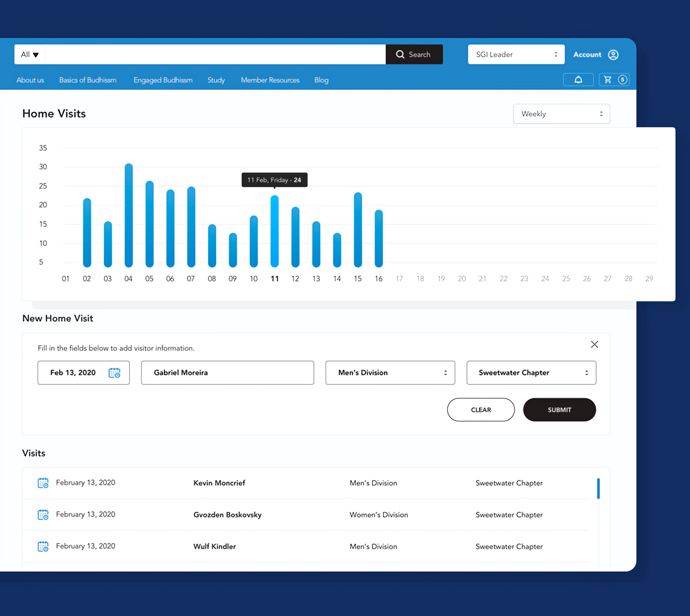Image resolution: width=690 pixels, height=616 pixels.
Task: Open the Men's Division dropdown in form
Action: click(x=390, y=372)
